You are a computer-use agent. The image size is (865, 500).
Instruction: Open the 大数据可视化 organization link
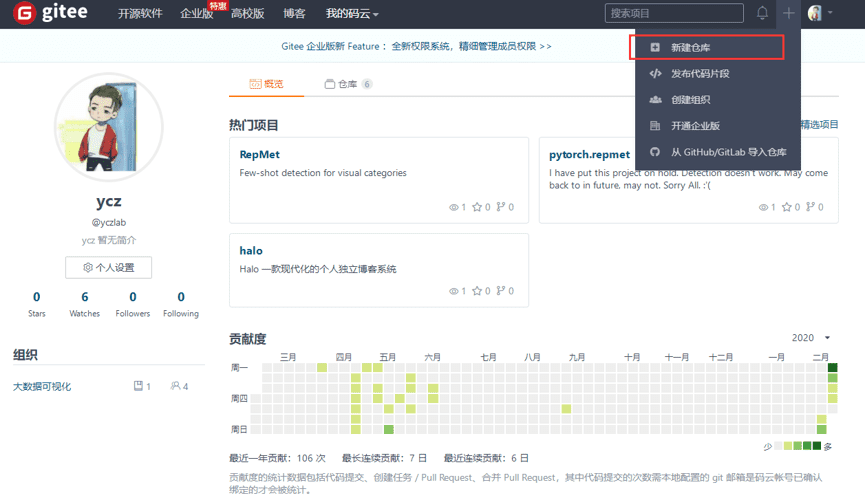coord(42,386)
